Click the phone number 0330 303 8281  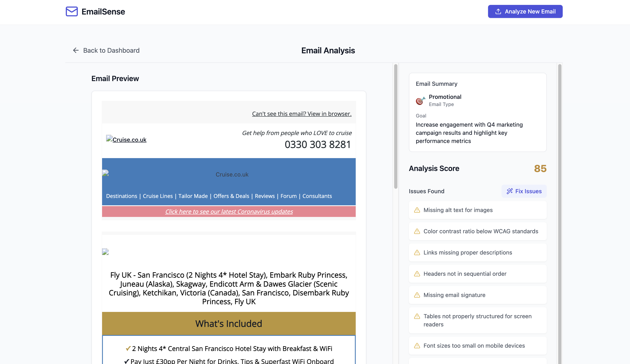click(x=317, y=144)
